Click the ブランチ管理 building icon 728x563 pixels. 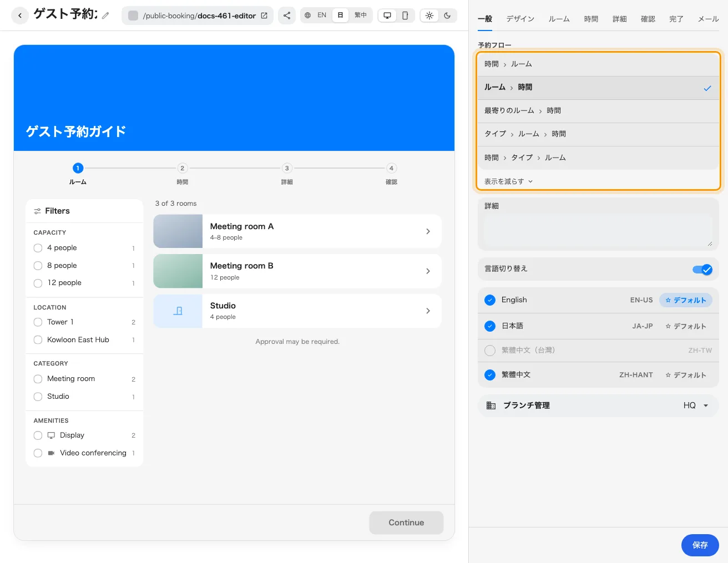(x=491, y=405)
